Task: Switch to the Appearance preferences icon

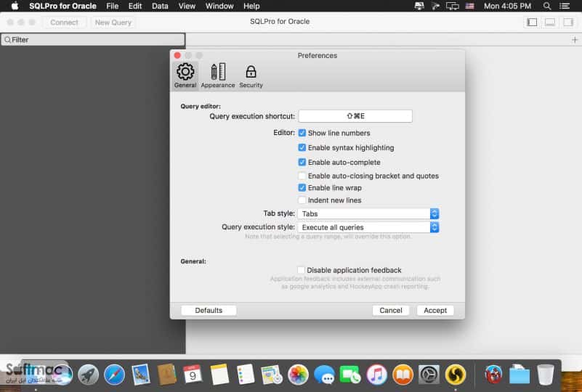Action: tap(218, 75)
